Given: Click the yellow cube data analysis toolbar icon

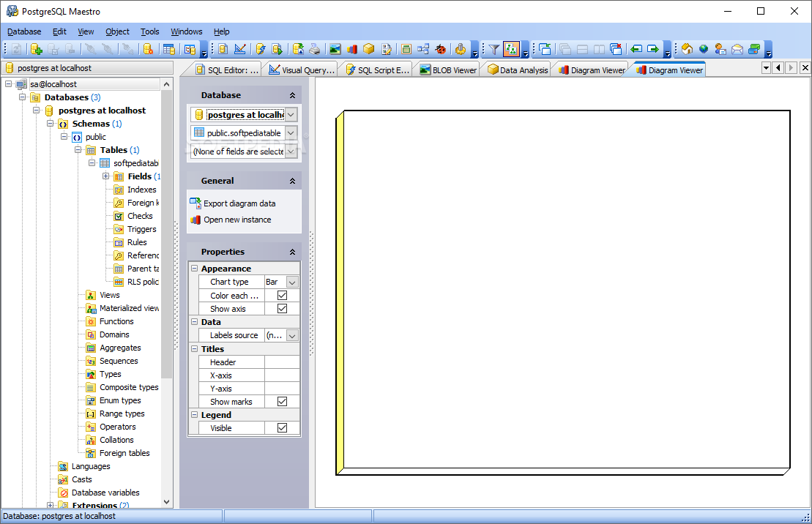Looking at the screenshot, I should pyautogui.click(x=369, y=49).
